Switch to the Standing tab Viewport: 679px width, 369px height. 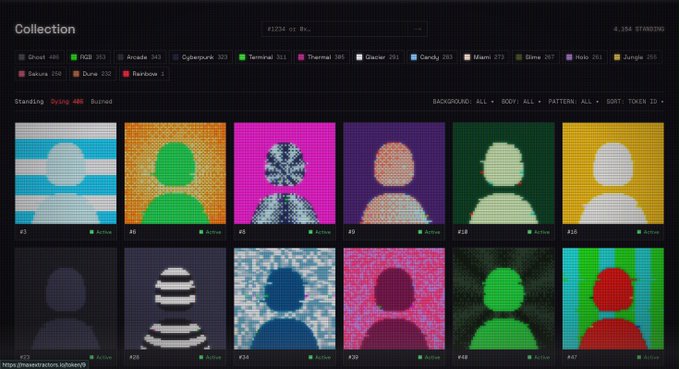29,101
